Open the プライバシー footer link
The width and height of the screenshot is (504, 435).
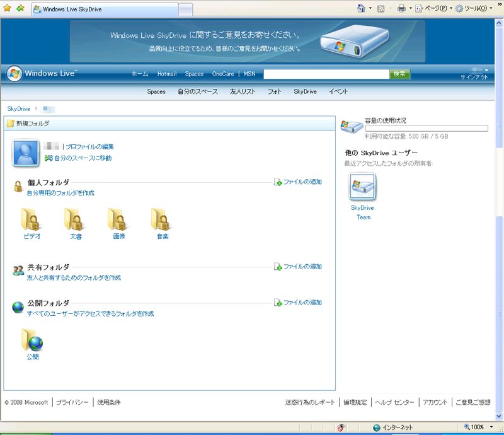click(72, 402)
